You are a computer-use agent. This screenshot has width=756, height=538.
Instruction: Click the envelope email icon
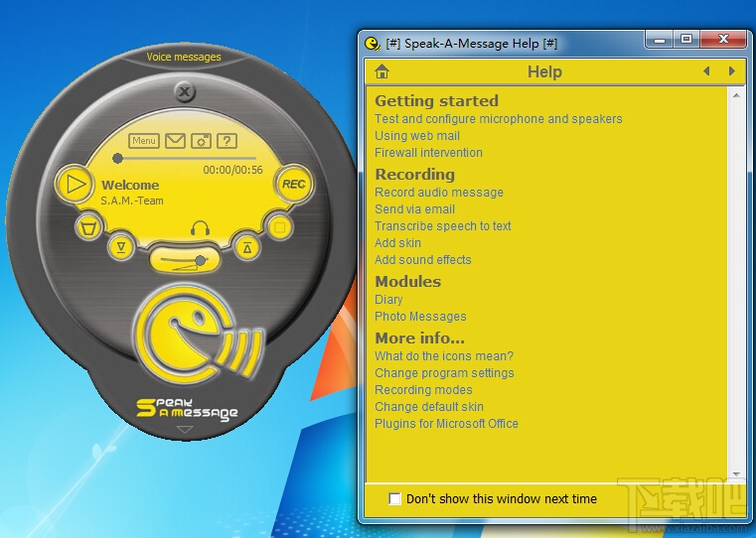click(175, 141)
